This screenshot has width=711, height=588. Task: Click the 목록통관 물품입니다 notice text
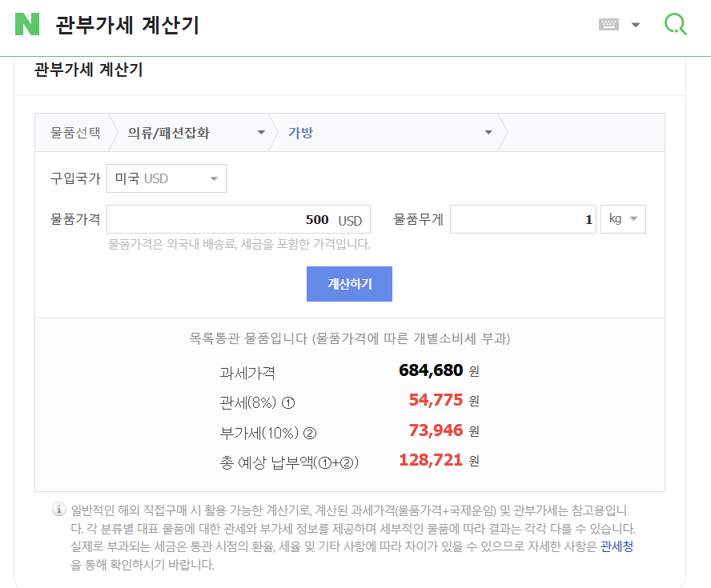(350, 338)
